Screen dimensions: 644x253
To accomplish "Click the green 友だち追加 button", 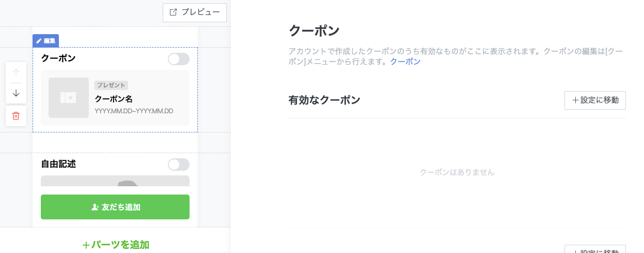I will click(115, 207).
